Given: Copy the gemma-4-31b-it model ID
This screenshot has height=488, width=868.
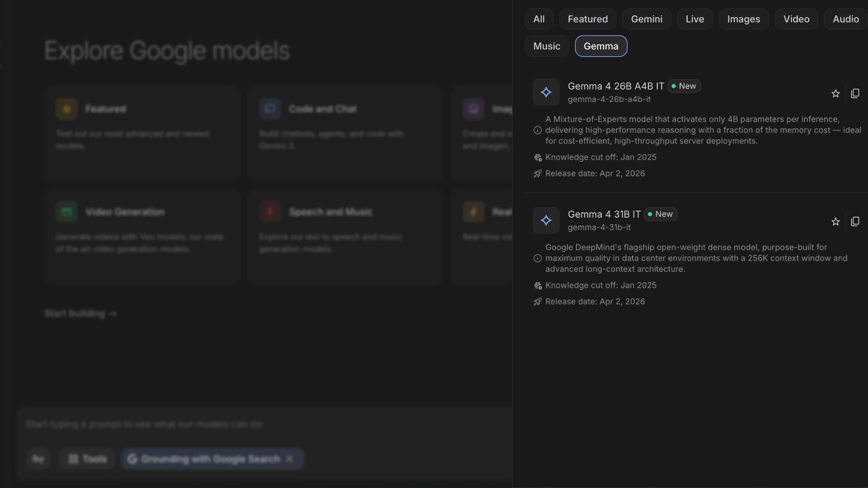Looking at the screenshot, I should 855,221.
